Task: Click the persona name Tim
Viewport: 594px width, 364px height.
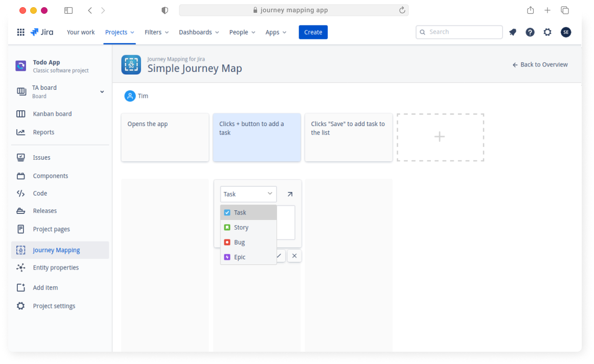Action: tap(143, 96)
